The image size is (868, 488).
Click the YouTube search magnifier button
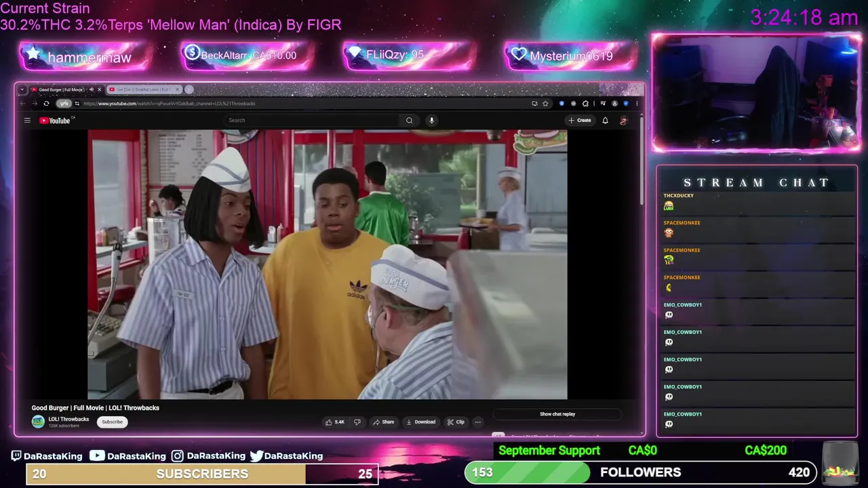tap(409, 121)
